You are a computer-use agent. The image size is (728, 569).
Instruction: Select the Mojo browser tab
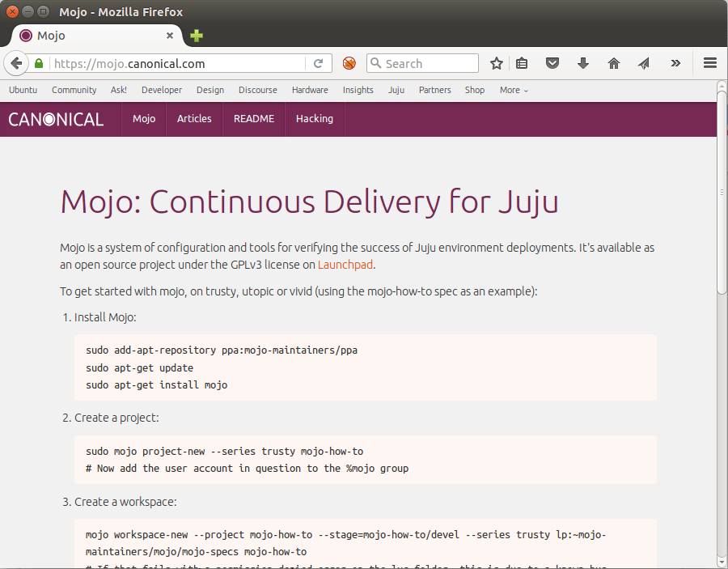click(x=96, y=36)
